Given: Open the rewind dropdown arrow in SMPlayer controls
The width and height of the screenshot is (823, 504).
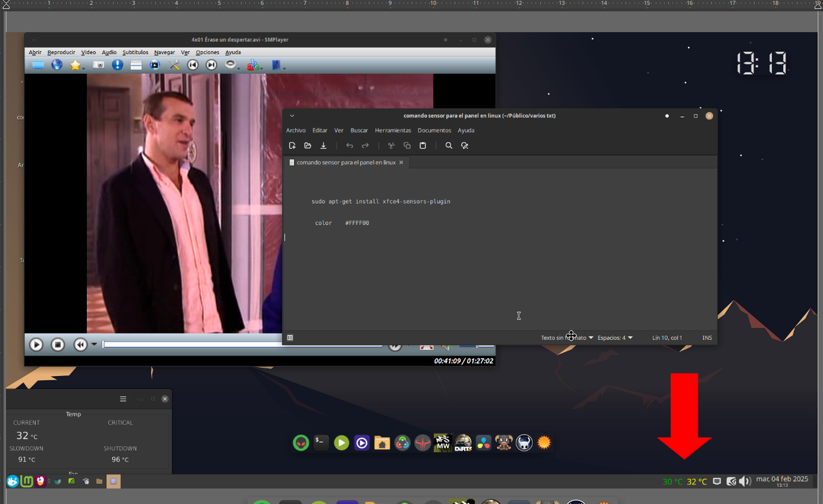Looking at the screenshot, I should (x=94, y=345).
